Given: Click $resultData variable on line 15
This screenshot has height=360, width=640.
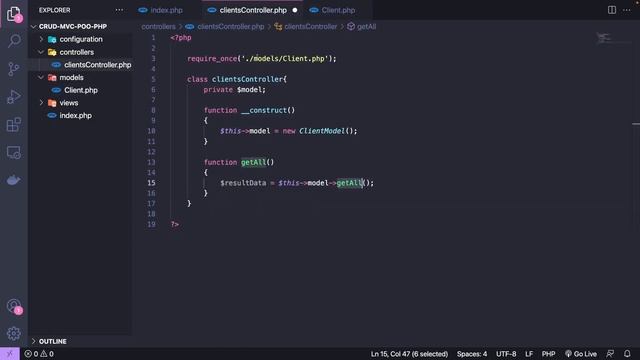Looking at the screenshot, I should 243,183.
